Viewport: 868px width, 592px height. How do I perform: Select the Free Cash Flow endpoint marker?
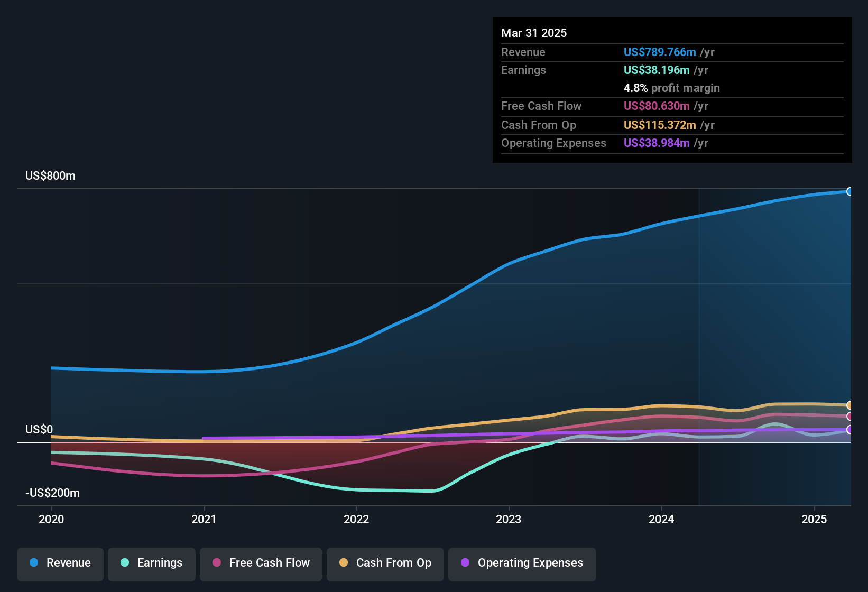click(x=849, y=417)
